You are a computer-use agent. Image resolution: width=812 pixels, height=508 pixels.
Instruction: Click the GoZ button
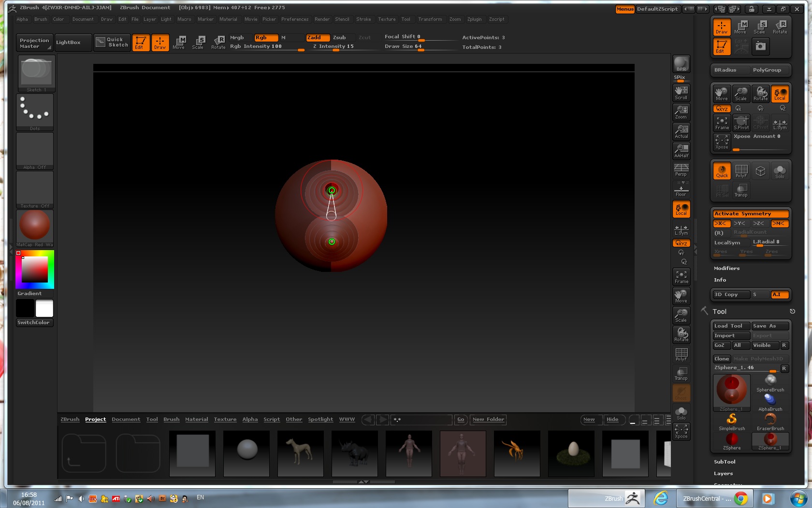point(722,345)
